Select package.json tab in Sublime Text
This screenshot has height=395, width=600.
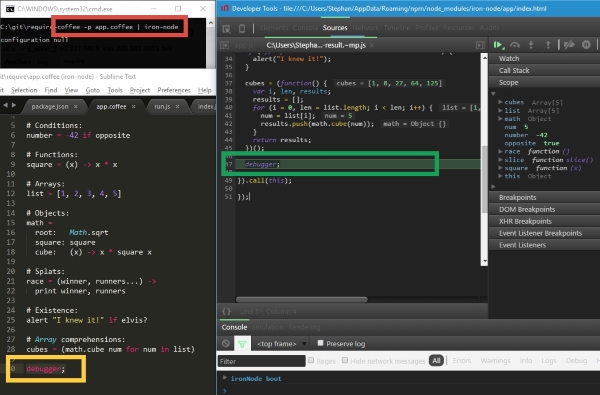click(x=50, y=106)
